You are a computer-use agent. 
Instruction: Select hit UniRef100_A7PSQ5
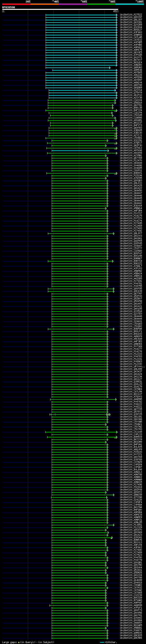(131, 55)
